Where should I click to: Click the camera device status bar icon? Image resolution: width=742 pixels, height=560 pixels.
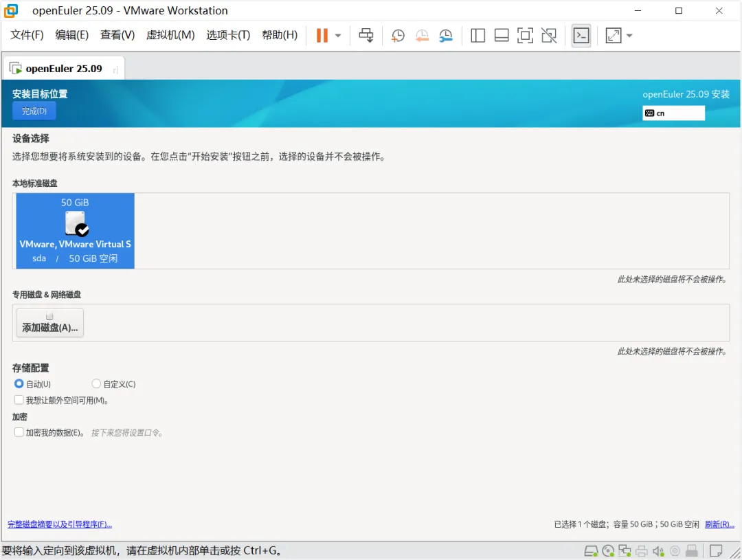(675, 551)
